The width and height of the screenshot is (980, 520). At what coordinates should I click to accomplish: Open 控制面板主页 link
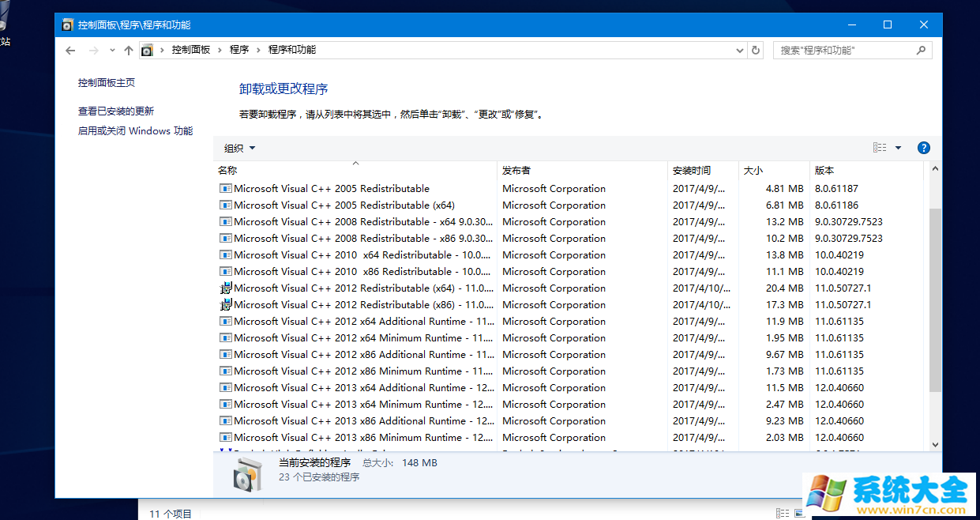pos(107,82)
